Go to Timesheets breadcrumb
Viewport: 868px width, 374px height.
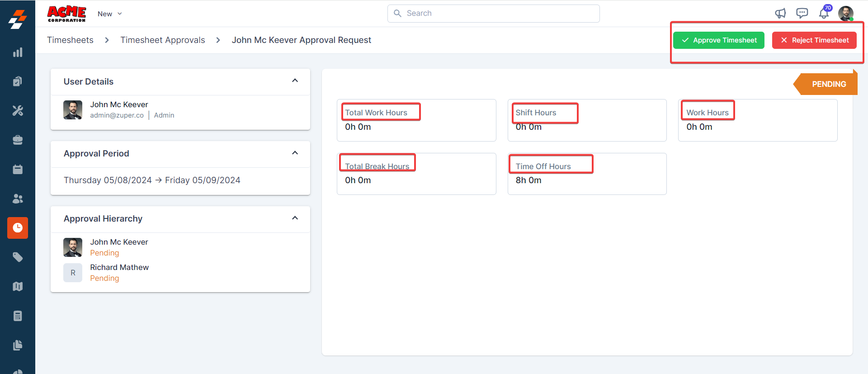tap(70, 40)
